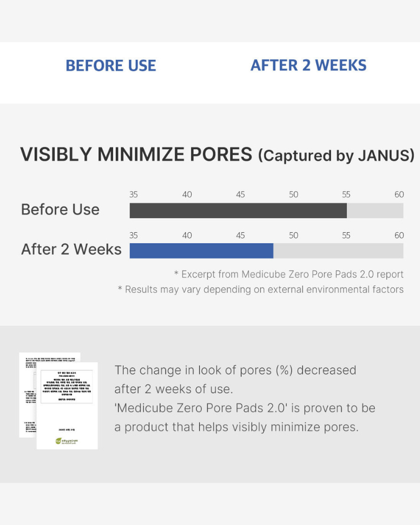The height and width of the screenshot is (525, 420).
Task: Click axis value 60 above the Before Use bar
Action: [x=399, y=195]
